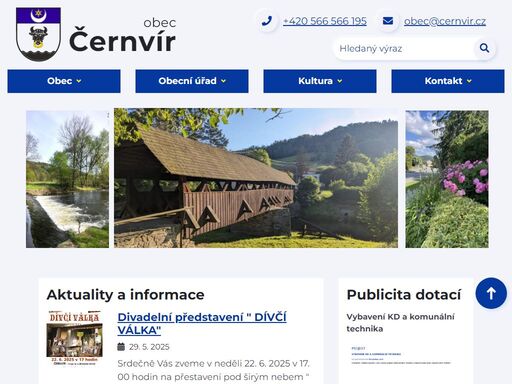Open the Vybavení KD a komunální technika document

click(x=400, y=323)
